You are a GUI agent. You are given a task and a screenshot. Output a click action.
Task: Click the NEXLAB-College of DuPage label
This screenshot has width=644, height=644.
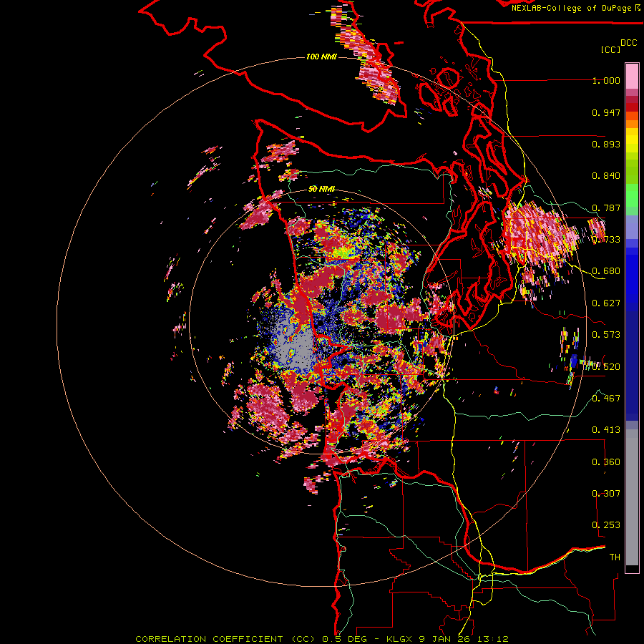(x=575, y=8)
